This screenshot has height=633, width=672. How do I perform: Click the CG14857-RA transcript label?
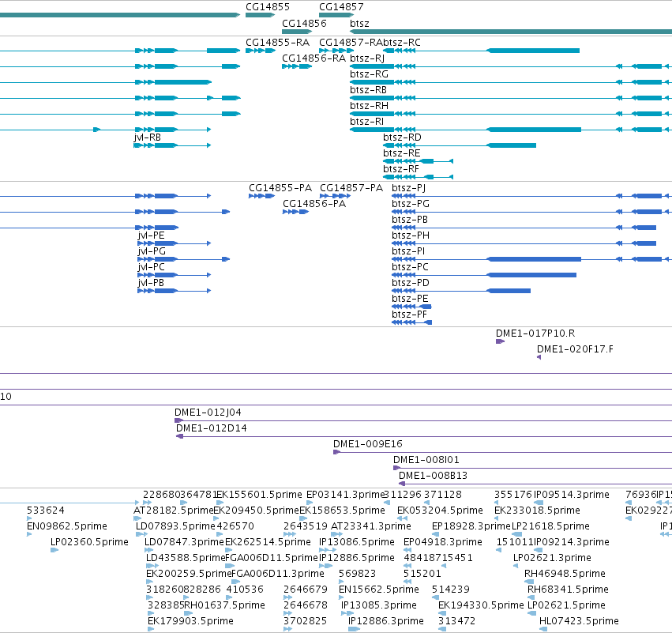[x=351, y=43]
